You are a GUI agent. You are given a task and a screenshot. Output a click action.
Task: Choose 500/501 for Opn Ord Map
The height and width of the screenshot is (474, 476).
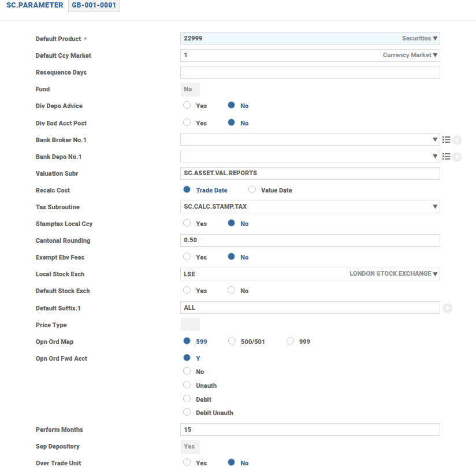(x=232, y=341)
